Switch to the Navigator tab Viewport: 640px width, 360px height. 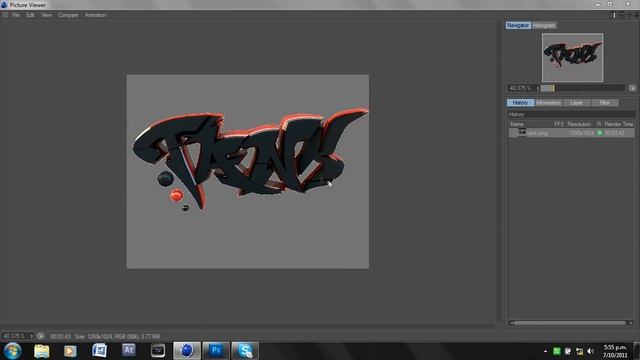[518, 25]
